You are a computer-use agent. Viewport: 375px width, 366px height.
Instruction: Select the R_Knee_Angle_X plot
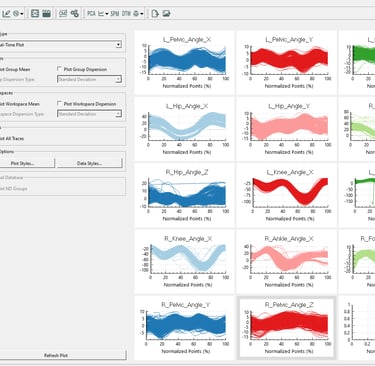point(185,262)
